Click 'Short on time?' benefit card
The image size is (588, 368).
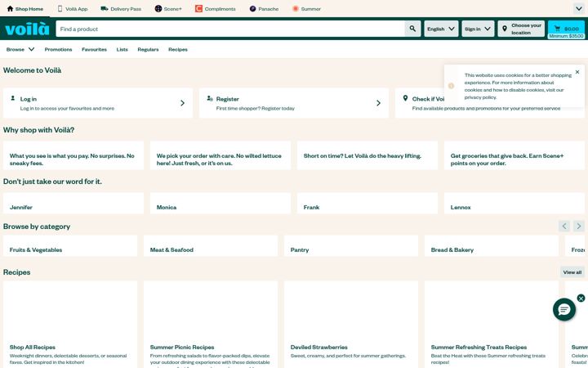click(x=367, y=155)
